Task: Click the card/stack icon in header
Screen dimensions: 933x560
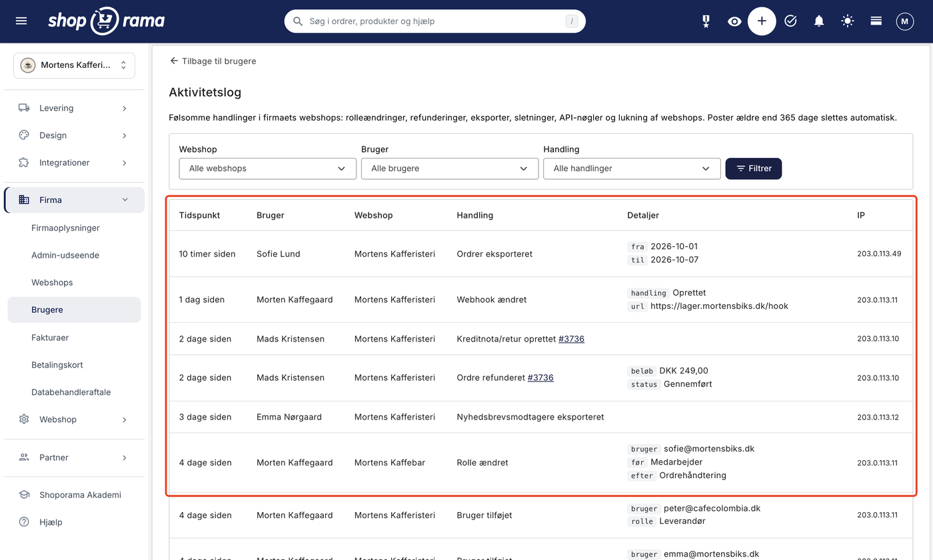Action: point(876,21)
